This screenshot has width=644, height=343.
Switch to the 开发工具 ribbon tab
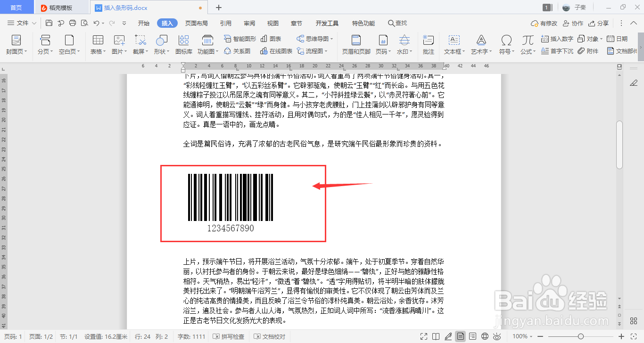[327, 23]
